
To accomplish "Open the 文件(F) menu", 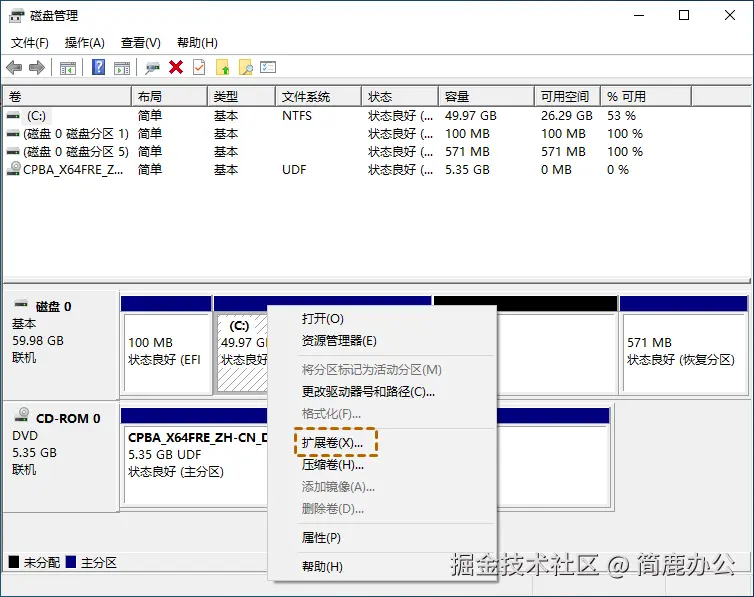I will pyautogui.click(x=30, y=43).
